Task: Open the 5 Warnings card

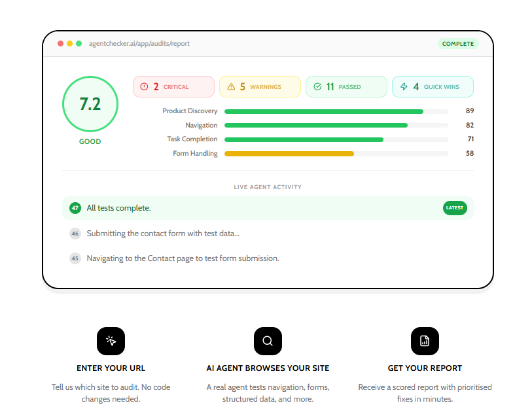Action: [260, 86]
